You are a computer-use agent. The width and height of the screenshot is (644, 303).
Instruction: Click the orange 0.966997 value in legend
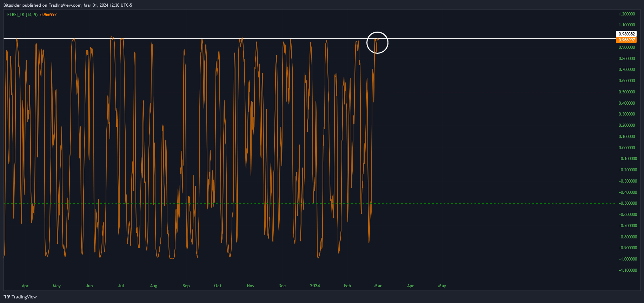coord(48,15)
